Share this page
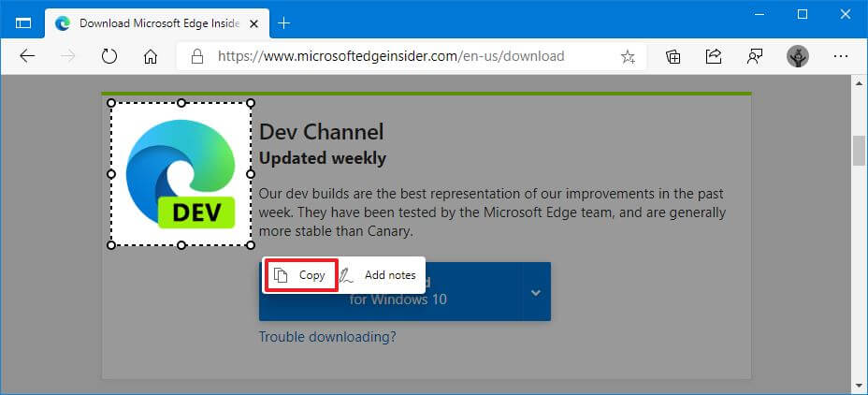Image resolution: width=868 pixels, height=395 pixels. point(714,56)
